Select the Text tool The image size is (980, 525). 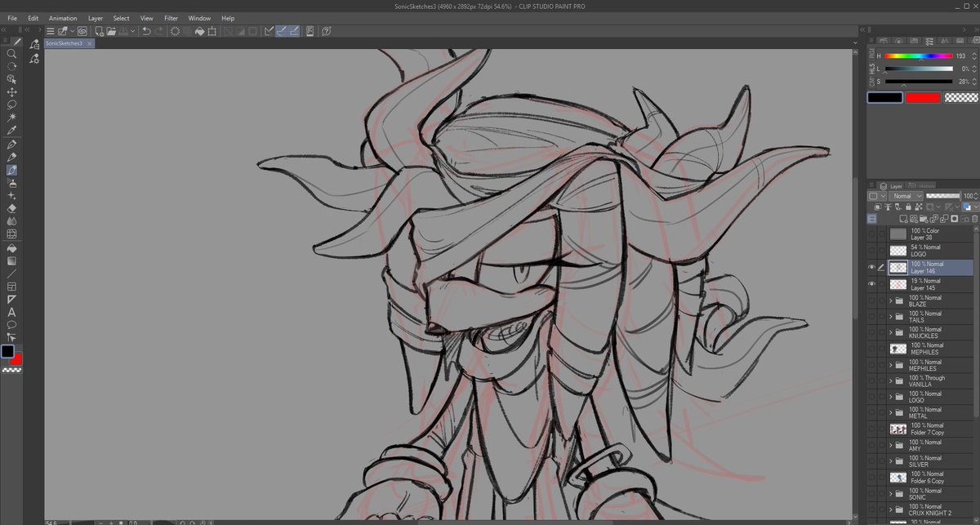pos(11,312)
